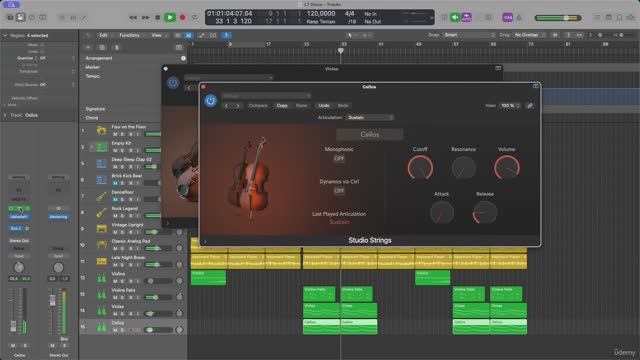This screenshot has height=360, width=640.
Task: Click the Deep Sleep Clap 02 track icon
Action: [101, 163]
